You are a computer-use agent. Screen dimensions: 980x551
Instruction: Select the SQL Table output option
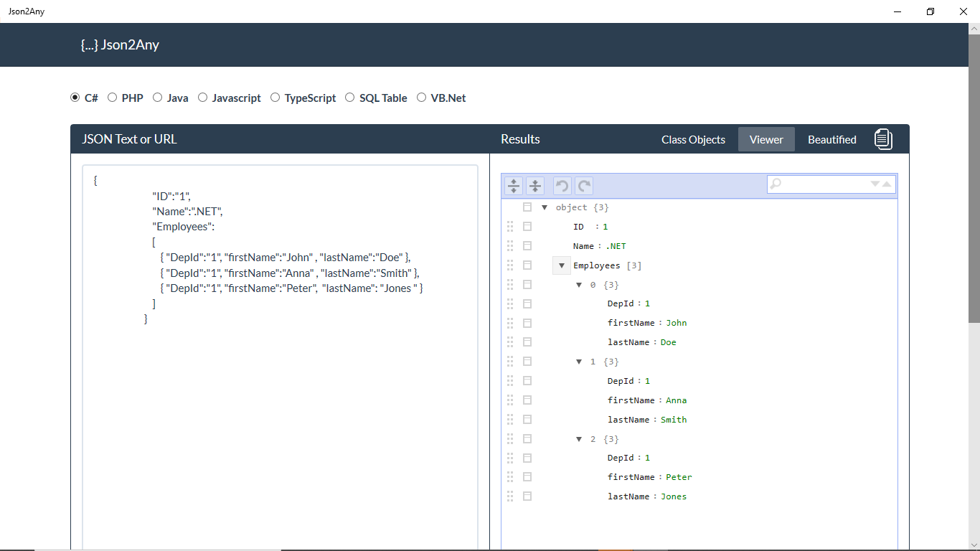click(x=349, y=97)
